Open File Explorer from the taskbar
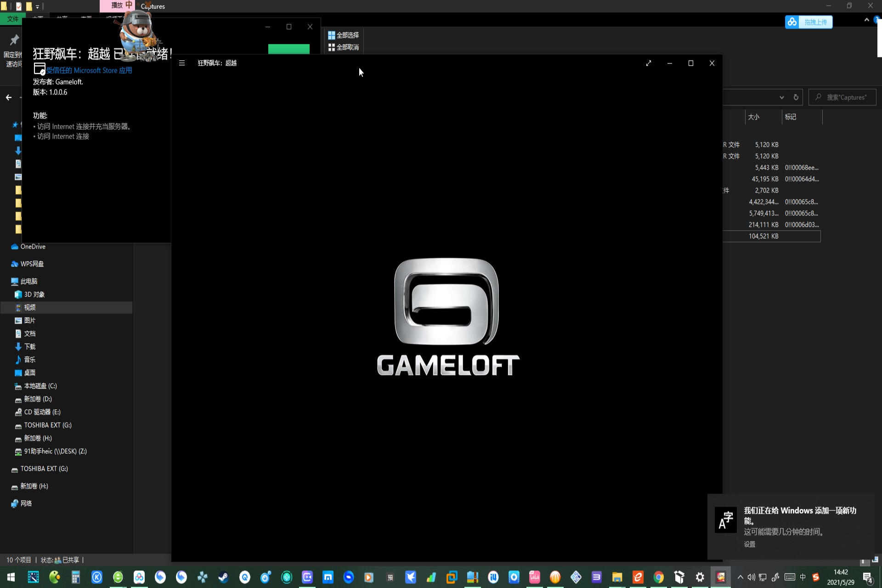 [617, 577]
